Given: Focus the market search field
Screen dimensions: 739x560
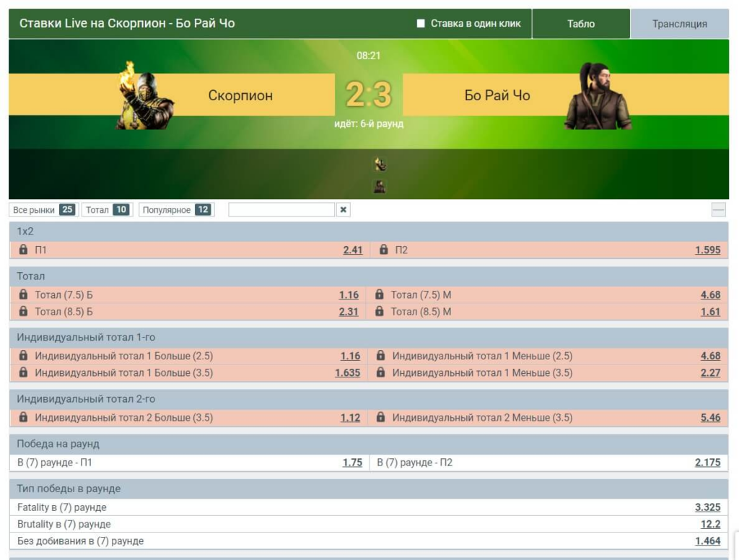Looking at the screenshot, I should 281,210.
